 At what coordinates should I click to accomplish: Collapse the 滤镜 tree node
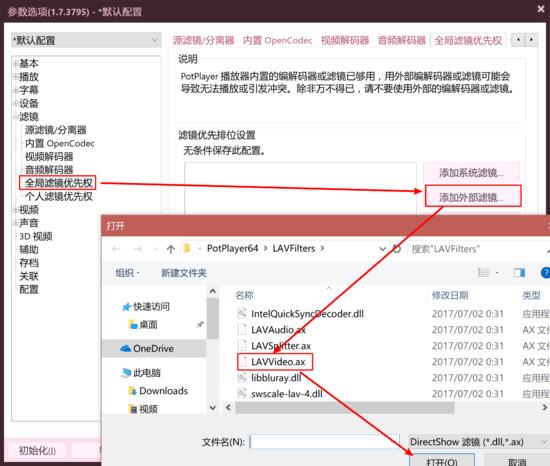click(x=16, y=117)
